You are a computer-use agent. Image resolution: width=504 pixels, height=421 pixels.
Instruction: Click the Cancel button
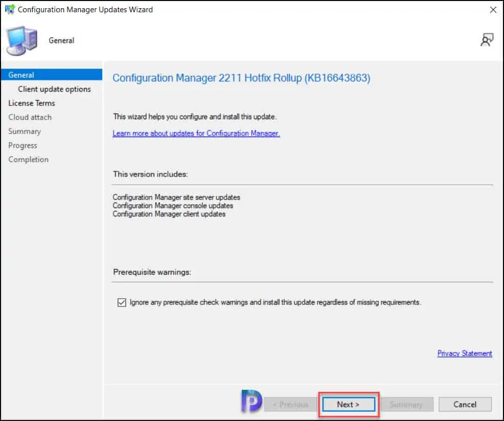[x=465, y=404]
